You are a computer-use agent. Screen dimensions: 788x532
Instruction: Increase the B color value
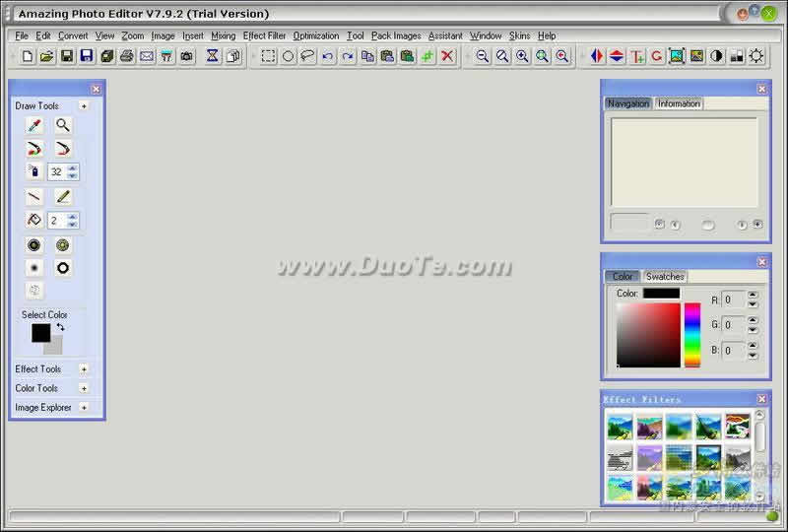click(x=753, y=346)
